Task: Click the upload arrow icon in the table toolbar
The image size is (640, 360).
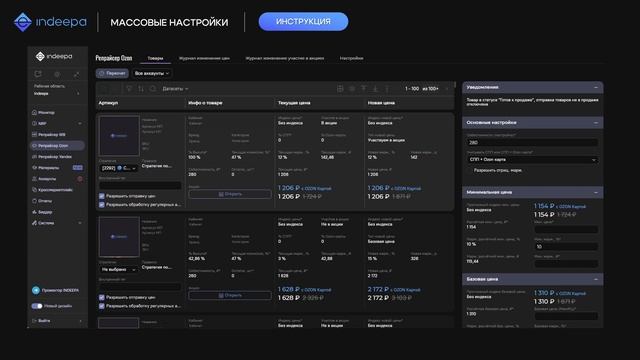Action: 364,89
